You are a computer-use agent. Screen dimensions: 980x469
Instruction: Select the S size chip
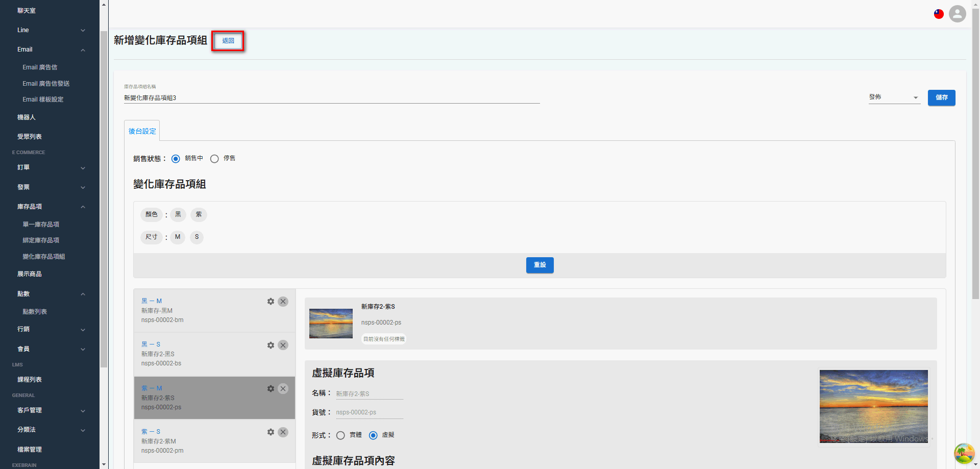(x=197, y=237)
